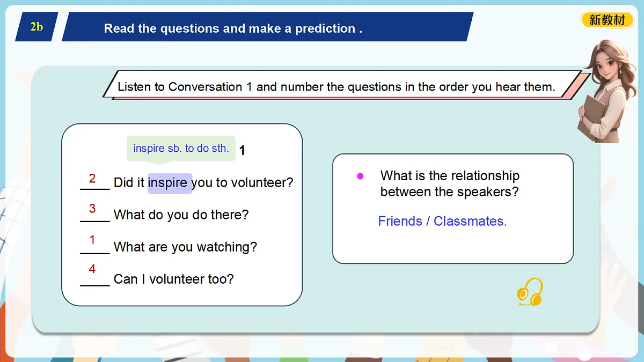
Task: Click the question 'What are you watching?'
Action: (x=186, y=247)
